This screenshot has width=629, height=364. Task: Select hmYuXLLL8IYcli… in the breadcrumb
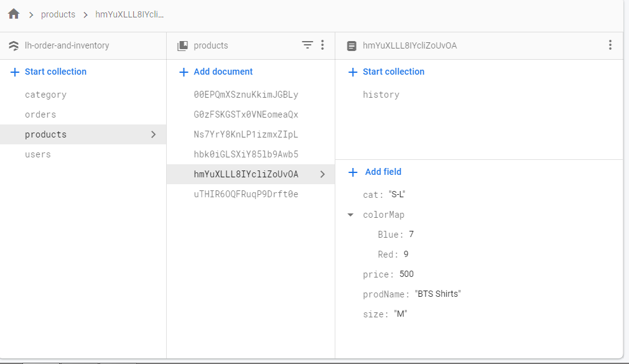coord(129,14)
